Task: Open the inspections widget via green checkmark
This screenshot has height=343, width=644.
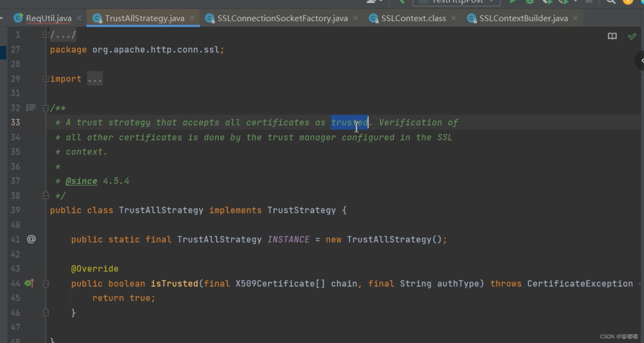Action: pyautogui.click(x=632, y=36)
